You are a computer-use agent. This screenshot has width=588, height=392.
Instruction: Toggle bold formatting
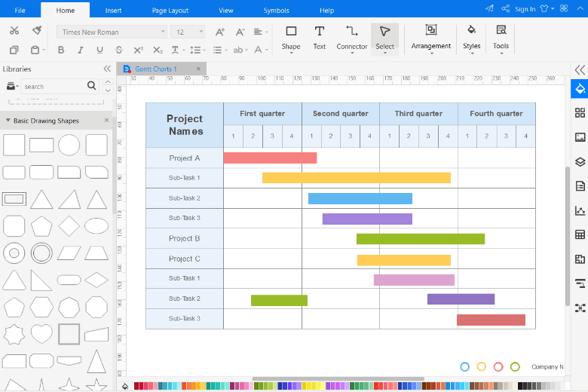(x=61, y=50)
